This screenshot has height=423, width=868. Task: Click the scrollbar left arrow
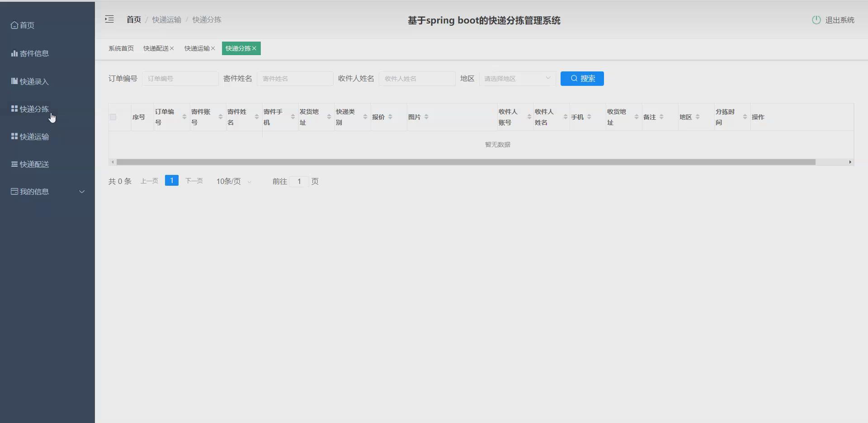point(113,162)
